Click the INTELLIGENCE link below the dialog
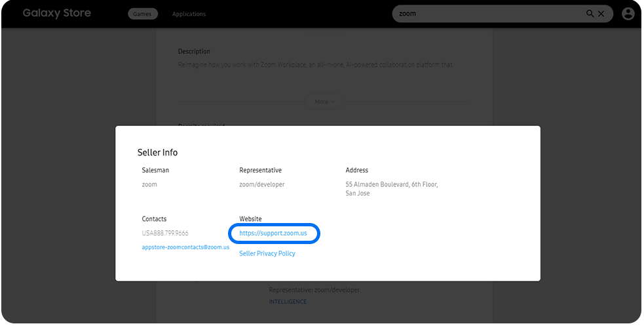The image size is (644, 328). click(x=288, y=302)
